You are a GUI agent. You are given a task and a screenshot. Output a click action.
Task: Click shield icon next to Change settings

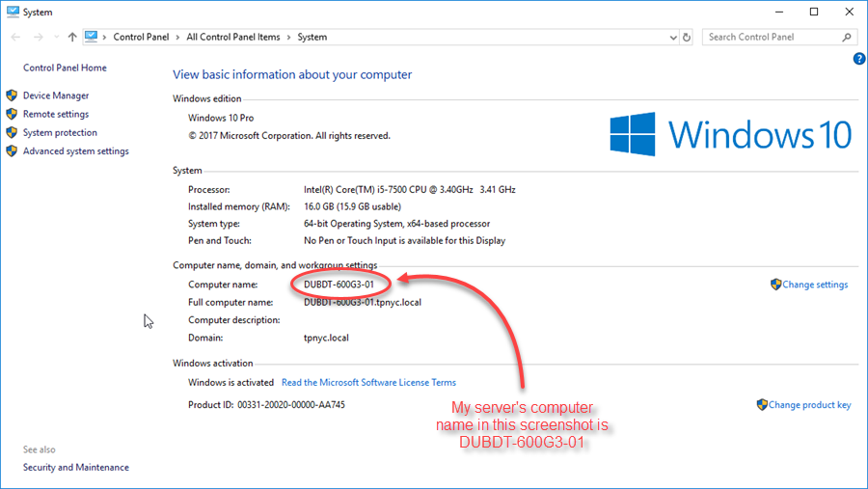tap(775, 285)
